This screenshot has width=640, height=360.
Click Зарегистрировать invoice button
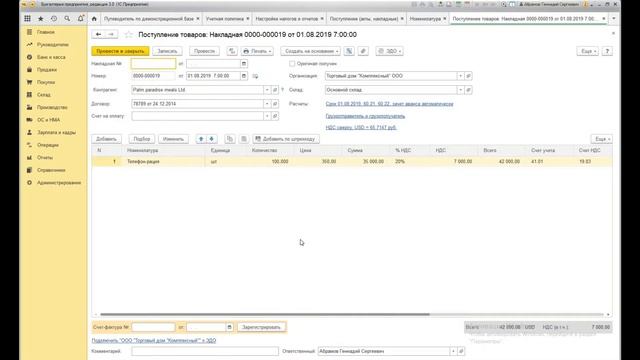coord(261,327)
